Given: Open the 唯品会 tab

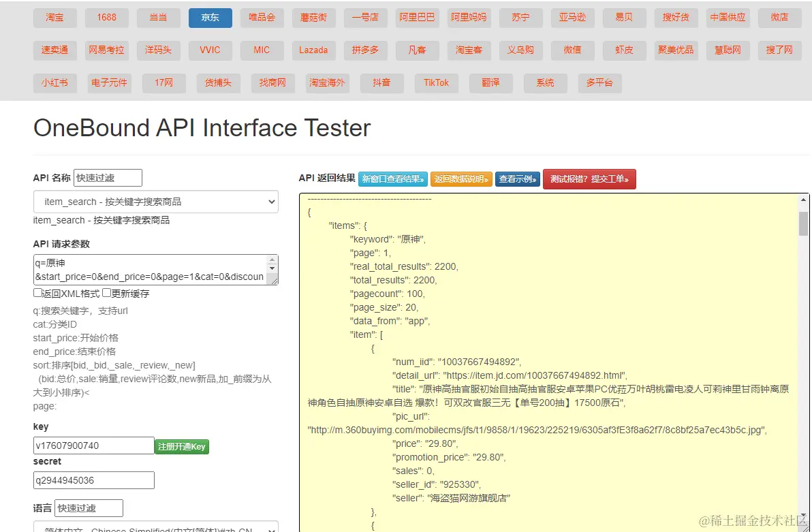Looking at the screenshot, I should coord(262,18).
